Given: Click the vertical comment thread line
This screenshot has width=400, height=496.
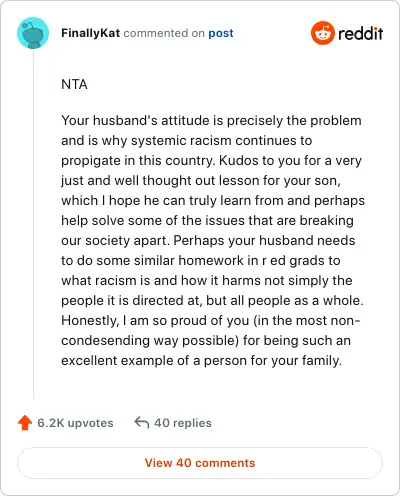Looking at the screenshot, I should click(x=33, y=224).
